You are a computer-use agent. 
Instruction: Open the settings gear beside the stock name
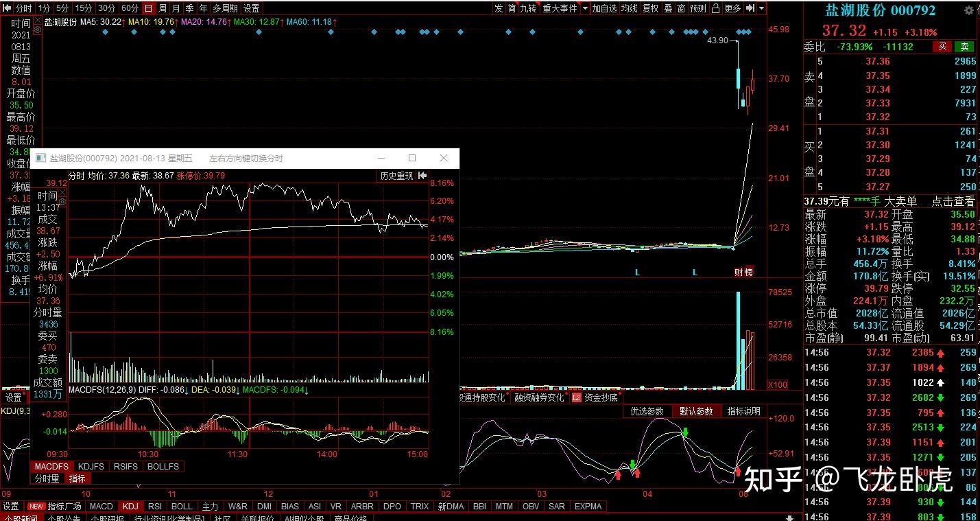[x=968, y=11]
